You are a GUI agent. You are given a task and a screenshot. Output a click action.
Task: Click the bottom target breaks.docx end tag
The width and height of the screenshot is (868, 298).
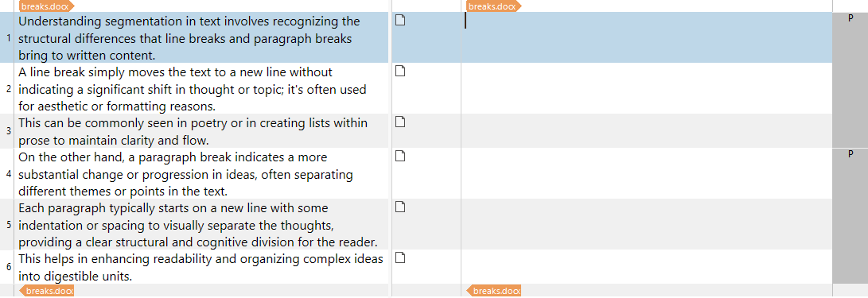494,291
